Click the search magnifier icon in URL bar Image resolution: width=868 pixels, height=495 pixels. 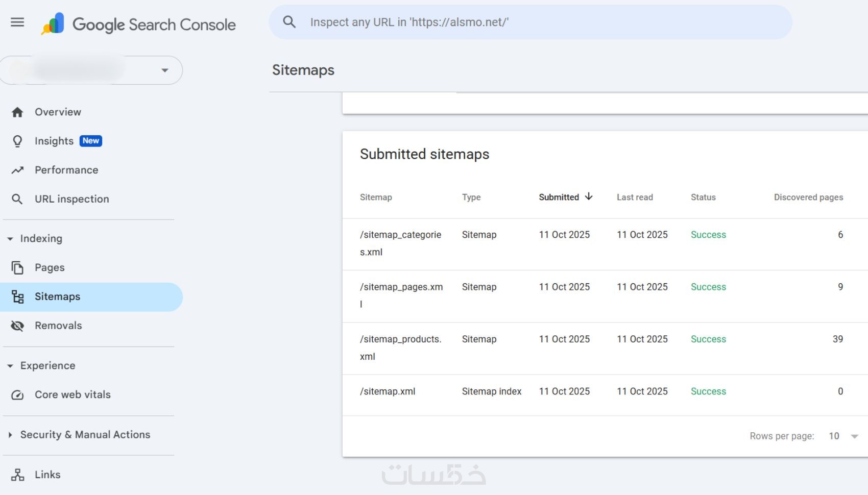point(289,22)
